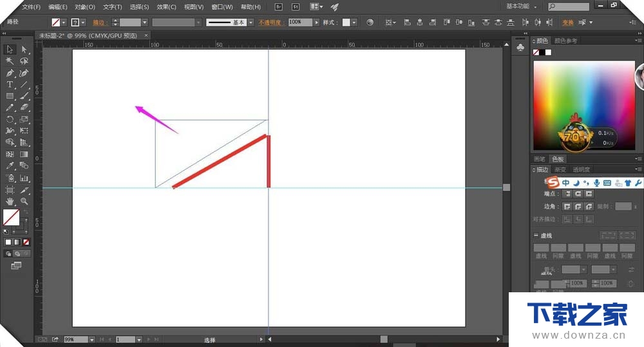Open Adobe Bridge via Br icon
The height and width of the screenshot is (347, 644).
[x=278, y=6]
